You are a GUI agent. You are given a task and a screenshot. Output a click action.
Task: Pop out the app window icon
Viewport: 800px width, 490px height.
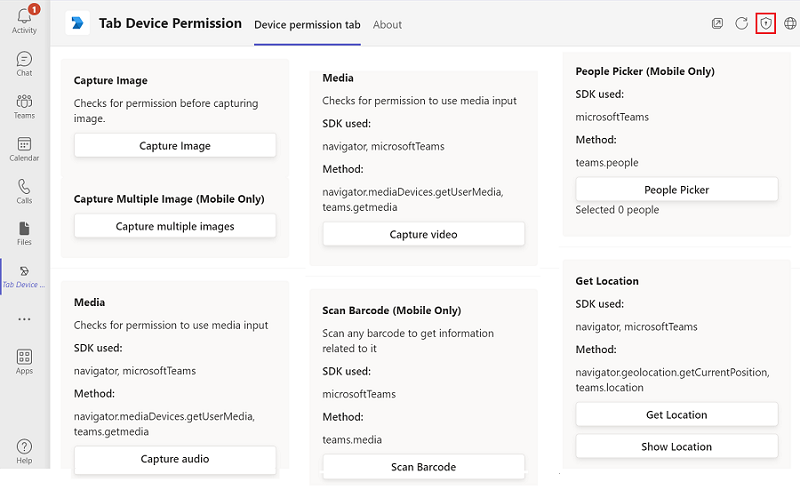(x=717, y=23)
